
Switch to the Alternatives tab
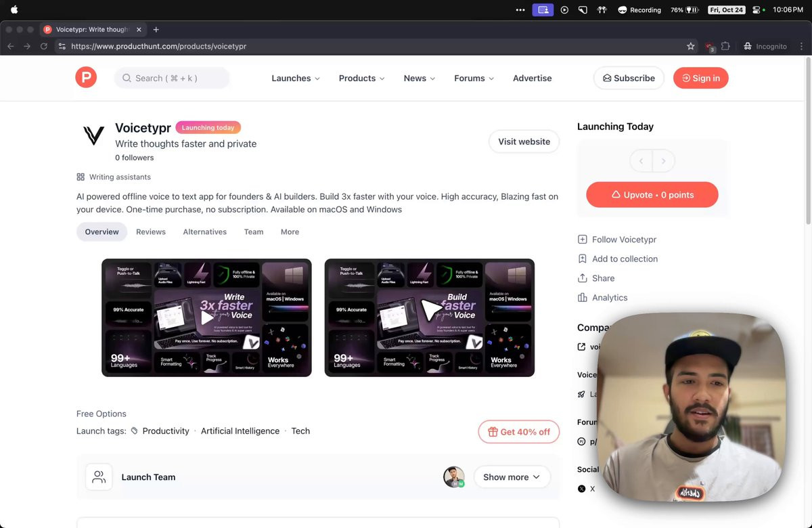click(204, 232)
